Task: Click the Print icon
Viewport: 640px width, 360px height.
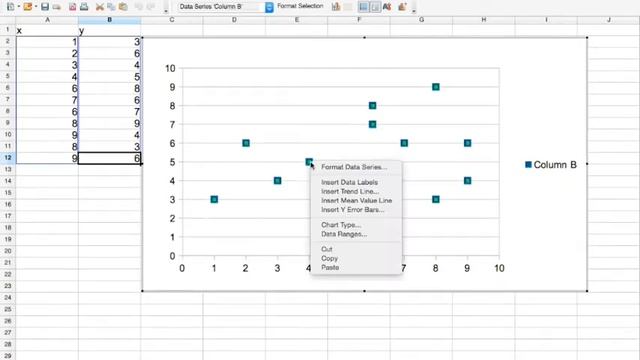Action: point(84,7)
